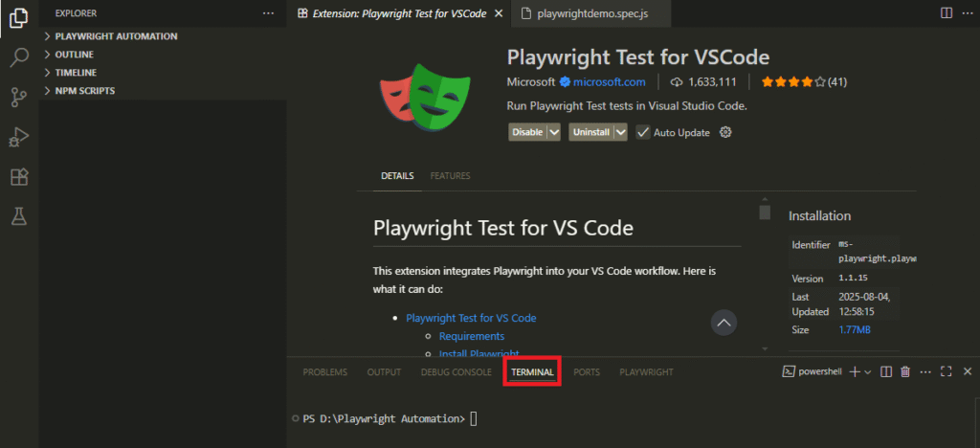
Task: Follow the Playwright Test for VS Code link
Action: (x=471, y=318)
